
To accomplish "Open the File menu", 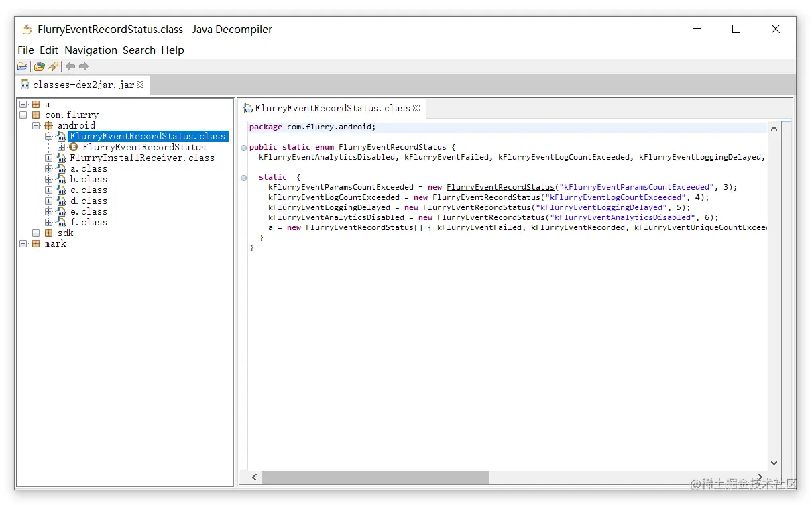I will 25,50.
